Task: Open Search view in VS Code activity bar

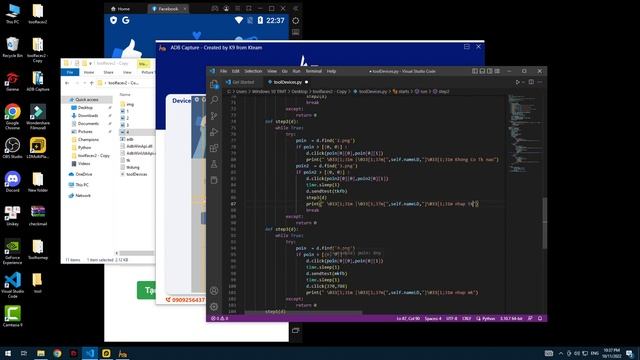Action: point(214,100)
